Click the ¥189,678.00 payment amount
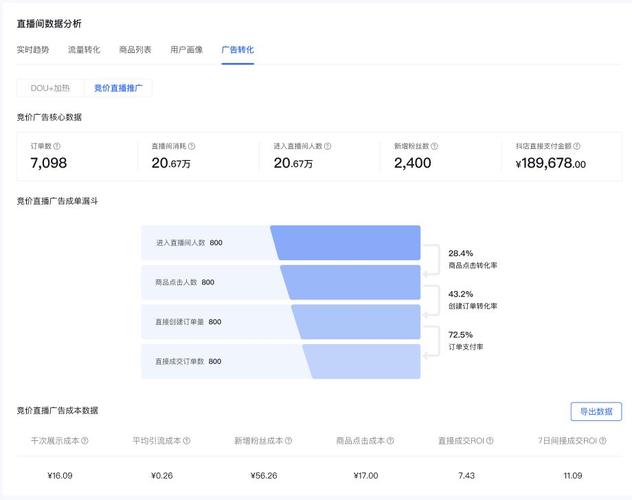The image size is (632, 500). click(551, 163)
